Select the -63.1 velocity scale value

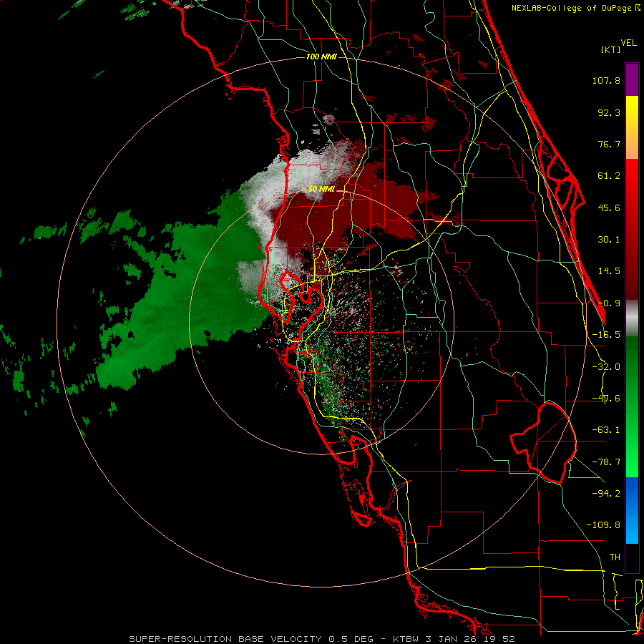[x=606, y=430]
